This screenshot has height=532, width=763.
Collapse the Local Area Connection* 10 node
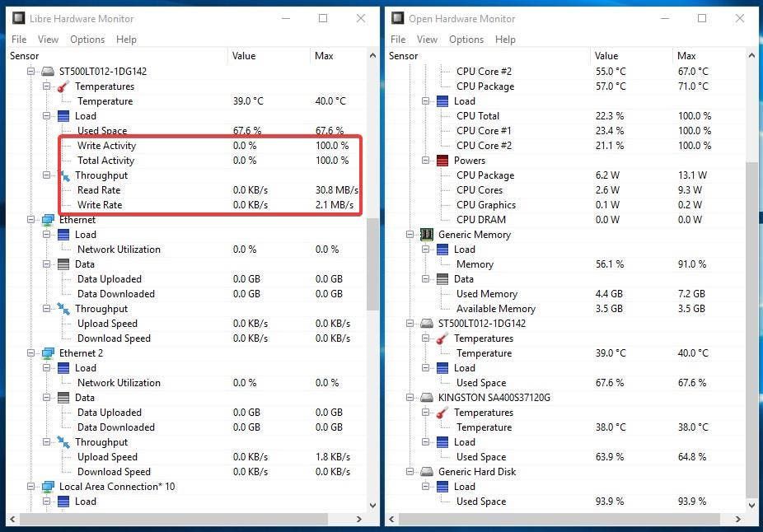coord(30,487)
